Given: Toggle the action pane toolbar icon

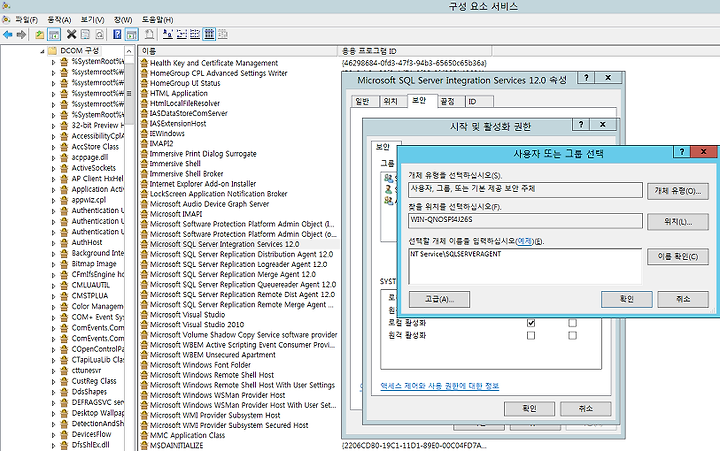Looking at the screenshot, I should pos(132,34).
